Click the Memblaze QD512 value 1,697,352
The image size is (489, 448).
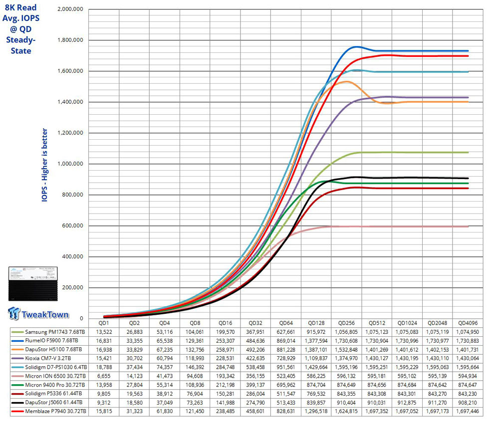click(377, 411)
